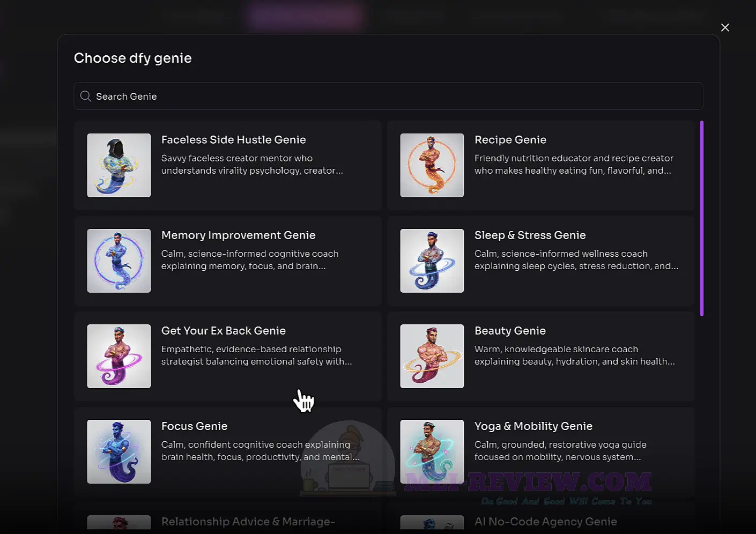Choose the Focus Genie avatar image
The height and width of the screenshot is (534, 756).
point(119,451)
